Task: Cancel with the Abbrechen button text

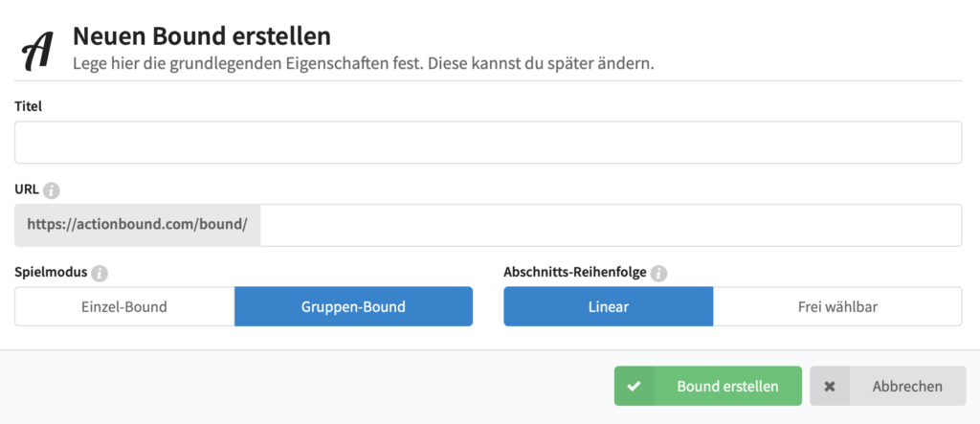Action: [x=907, y=387]
